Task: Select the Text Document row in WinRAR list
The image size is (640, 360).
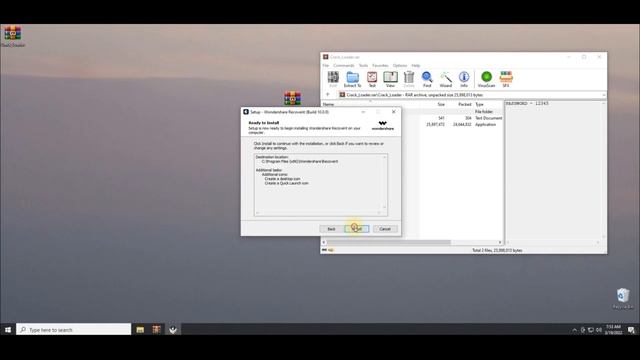Action: click(412, 118)
